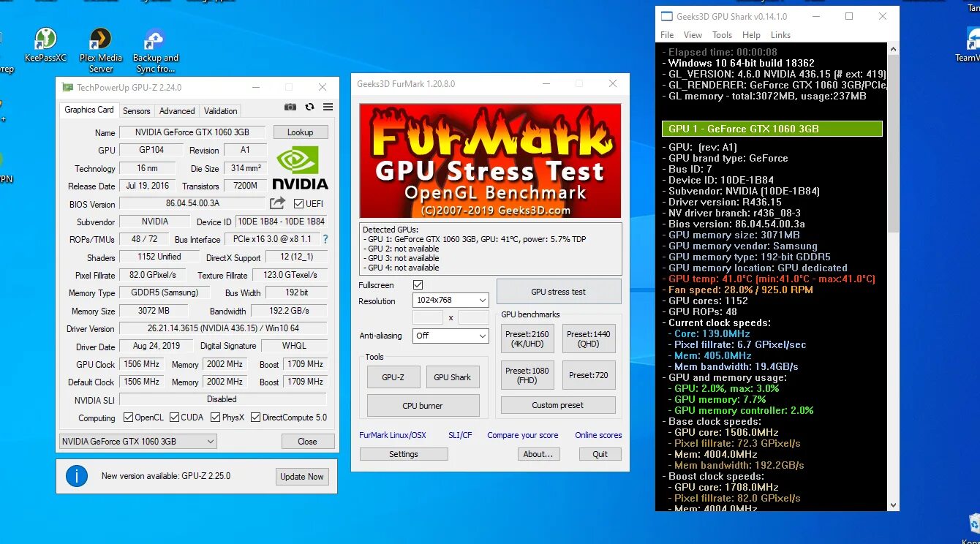Open the SLI/CF link
Image resolution: width=980 pixels, height=544 pixels.
tap(460, 435)
